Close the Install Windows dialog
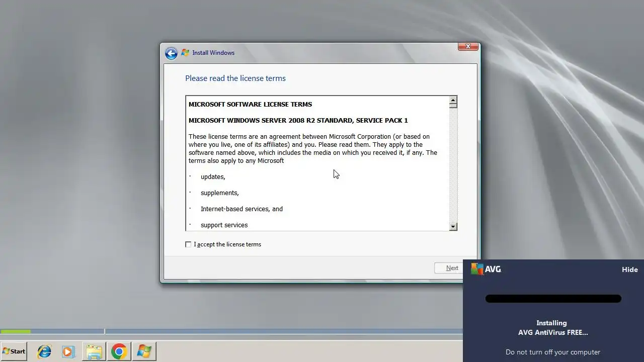644x362 pixels. tap(468, 46)
